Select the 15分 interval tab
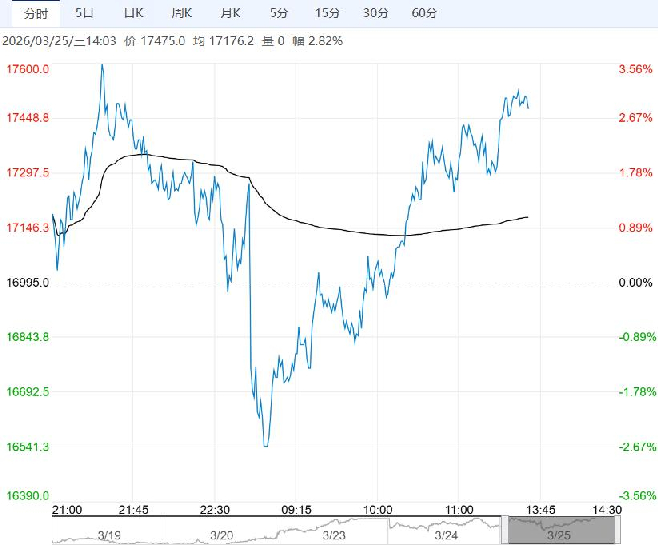The width and height of the screenshot is (658, 546). 326,13
